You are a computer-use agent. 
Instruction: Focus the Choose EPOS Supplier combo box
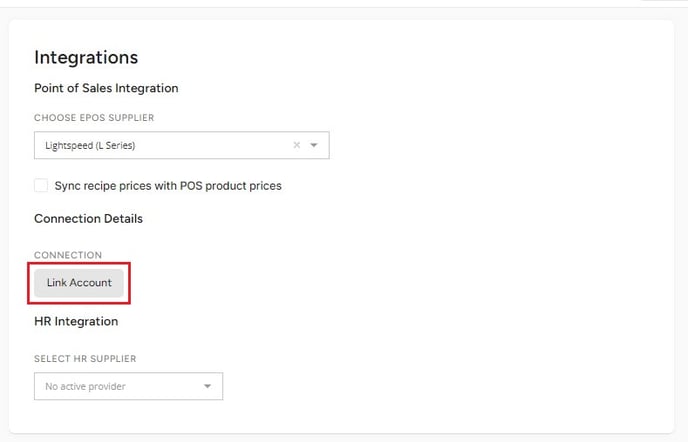coord(182,145)
